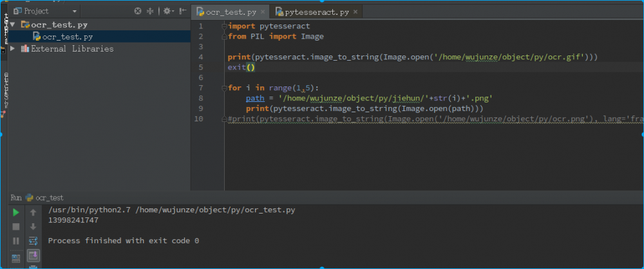Click Scroll from Source target icon

138,11
